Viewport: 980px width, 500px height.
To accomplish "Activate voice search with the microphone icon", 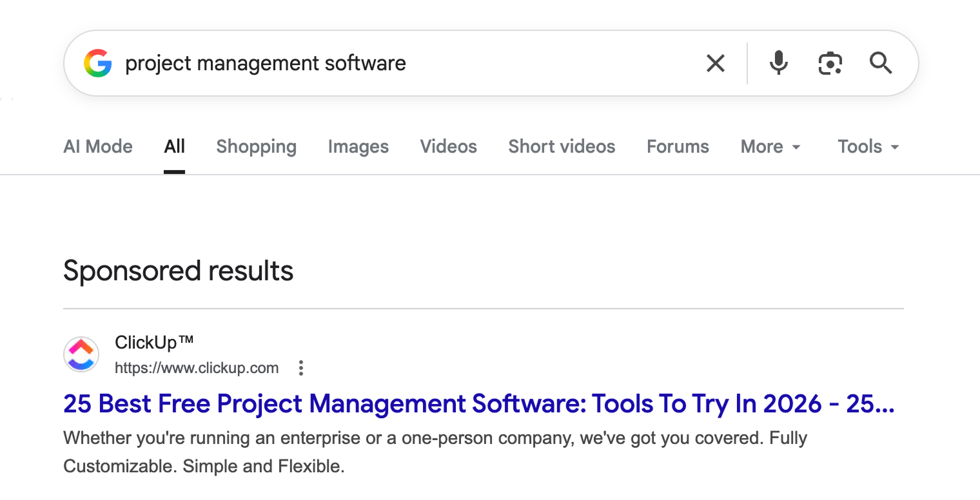I will pyautogui.click(x=778, y=63).
